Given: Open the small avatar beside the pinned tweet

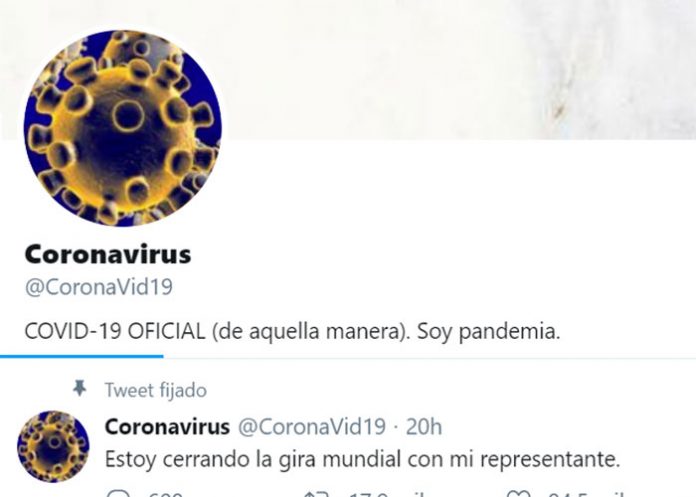Looking at the screenshot, I should coord(53,446).
